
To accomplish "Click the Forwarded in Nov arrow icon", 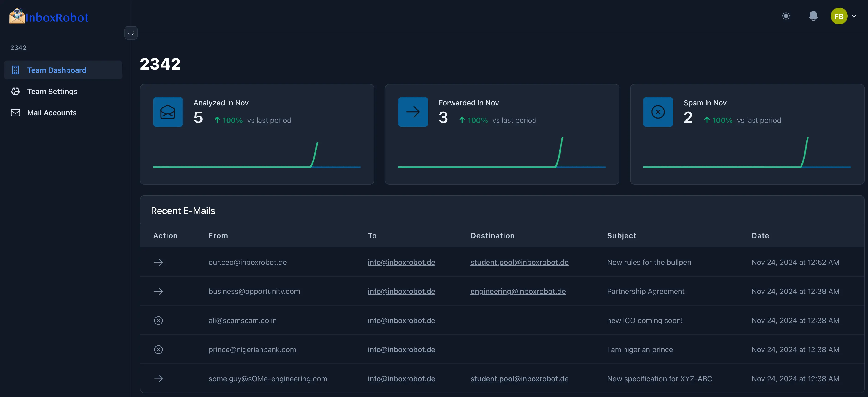I will (x=413, y=112).
